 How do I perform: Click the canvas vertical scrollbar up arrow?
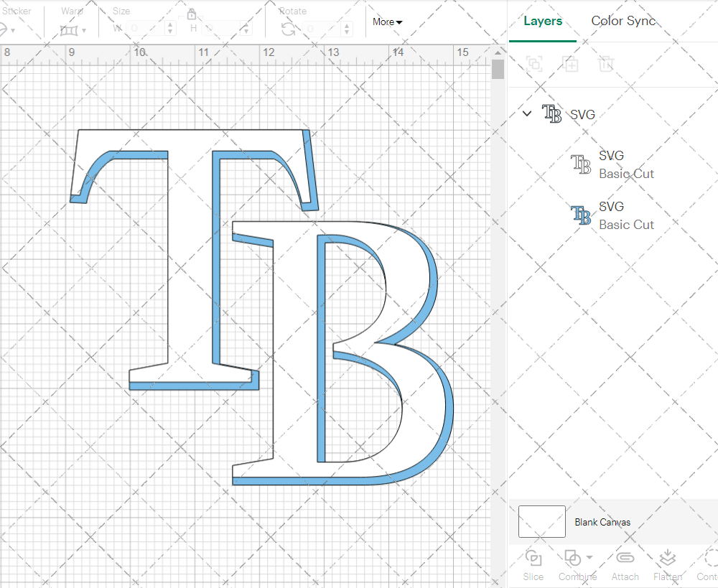(498, 52)
